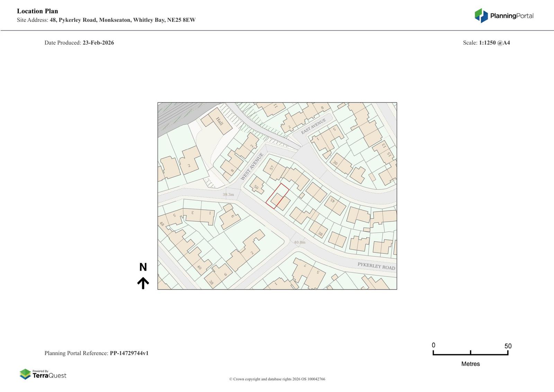Click the East Avenue street label

(313, 126)
